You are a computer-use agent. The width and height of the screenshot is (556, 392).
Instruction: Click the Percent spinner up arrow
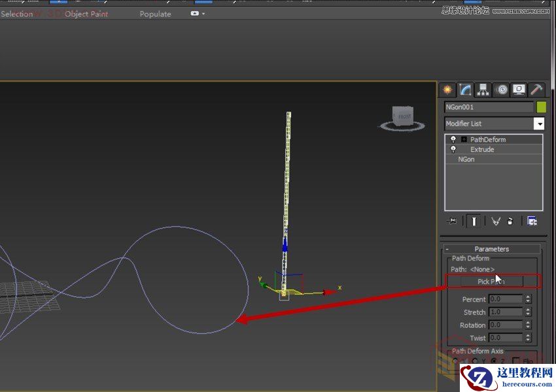(x=529, y=297)
